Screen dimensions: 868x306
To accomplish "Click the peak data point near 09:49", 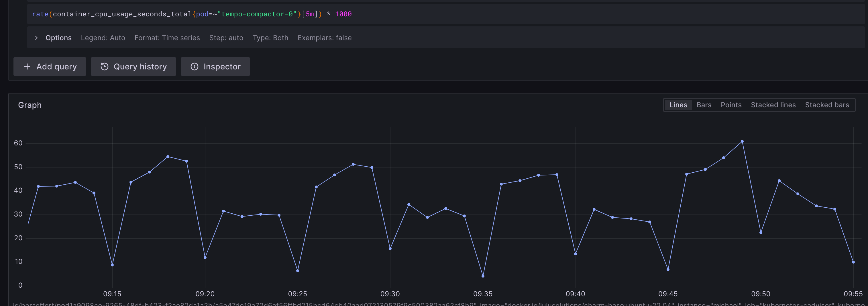I will coord(742,142).
